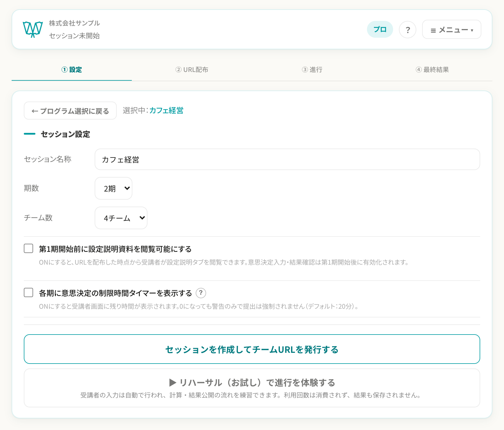
Task: Switch to the ③ 進行 tab
Action: (x=312, y=70)
